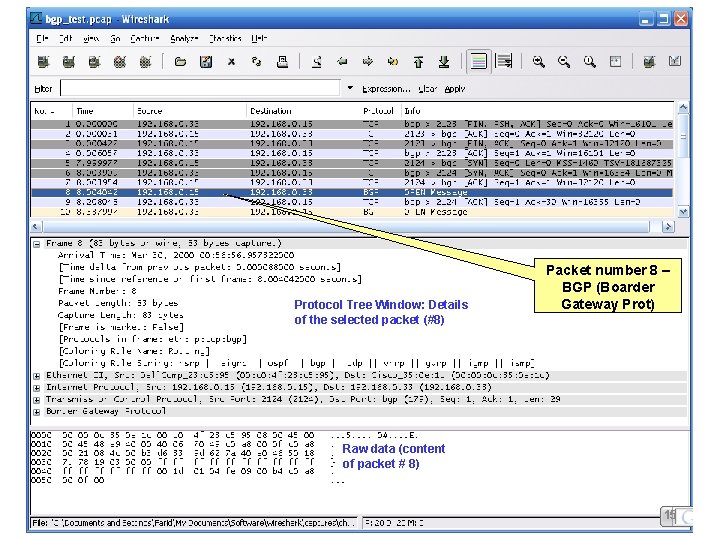Viewport: 720px width, 540px height.
Task: Expand the Ethernet II tree node
Action: pos(37,376)
